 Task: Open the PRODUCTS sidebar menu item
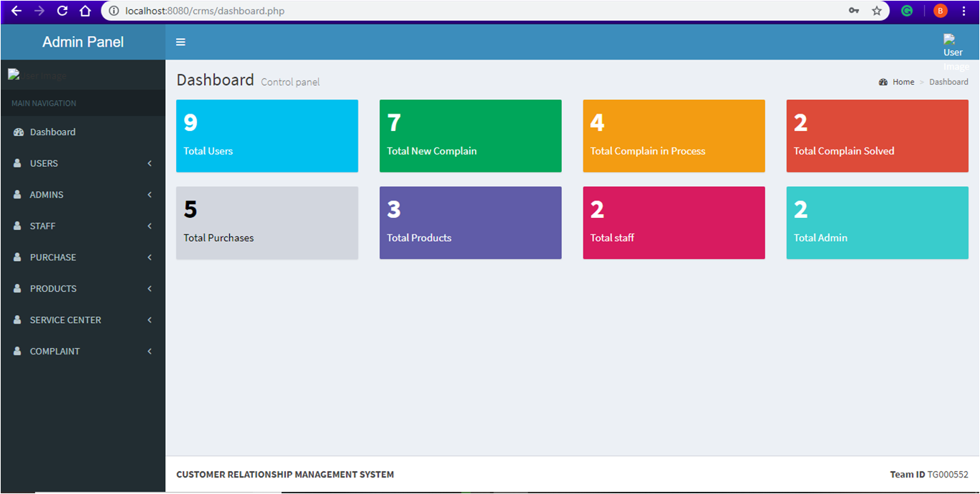[x=53, y=288]
